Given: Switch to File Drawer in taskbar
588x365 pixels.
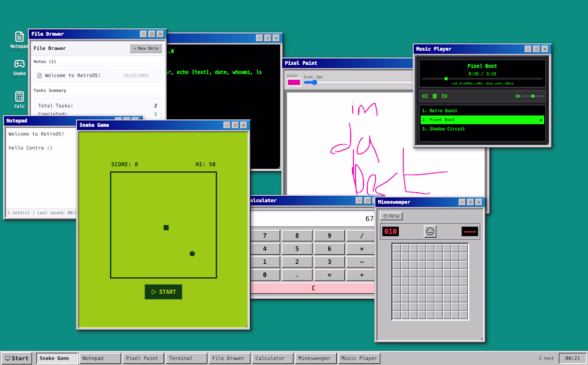Looking at the screenshot, I should (229, 358).
